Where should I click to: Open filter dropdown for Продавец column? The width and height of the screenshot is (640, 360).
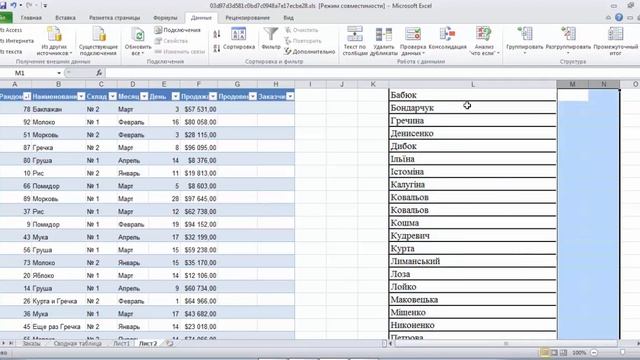tap(253, 96)
